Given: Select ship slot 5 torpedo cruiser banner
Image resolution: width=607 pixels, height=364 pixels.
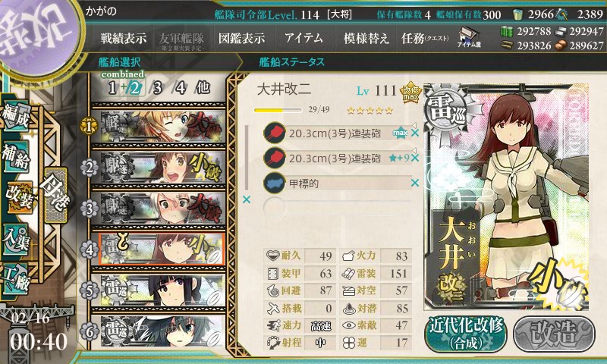Looking at the screenshot, I should click(159, 290).
